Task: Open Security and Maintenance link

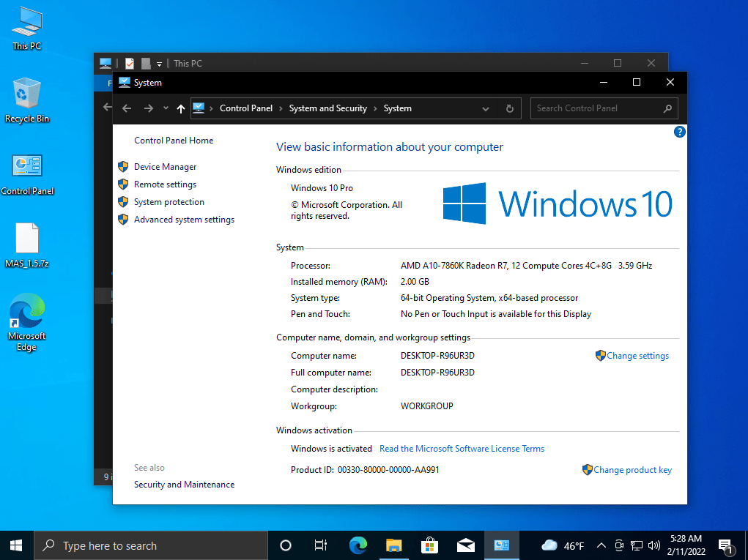Action: tap(184, 484)
